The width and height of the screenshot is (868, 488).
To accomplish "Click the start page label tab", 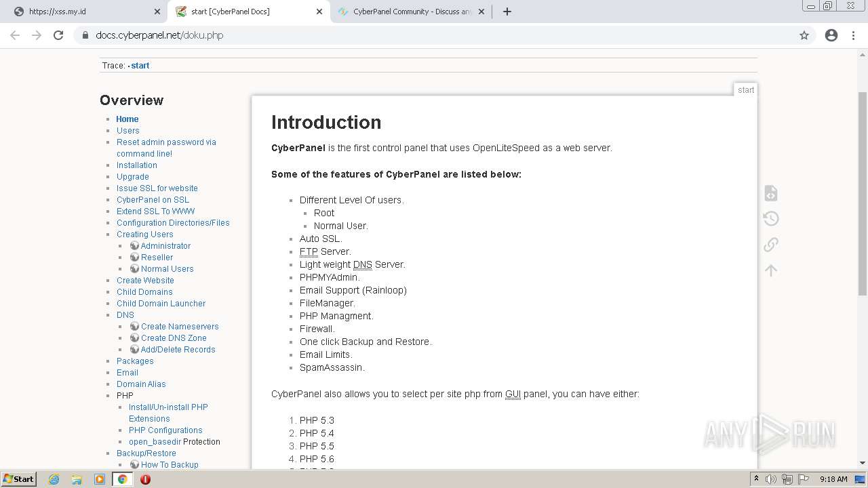I will tap(746, 90).
